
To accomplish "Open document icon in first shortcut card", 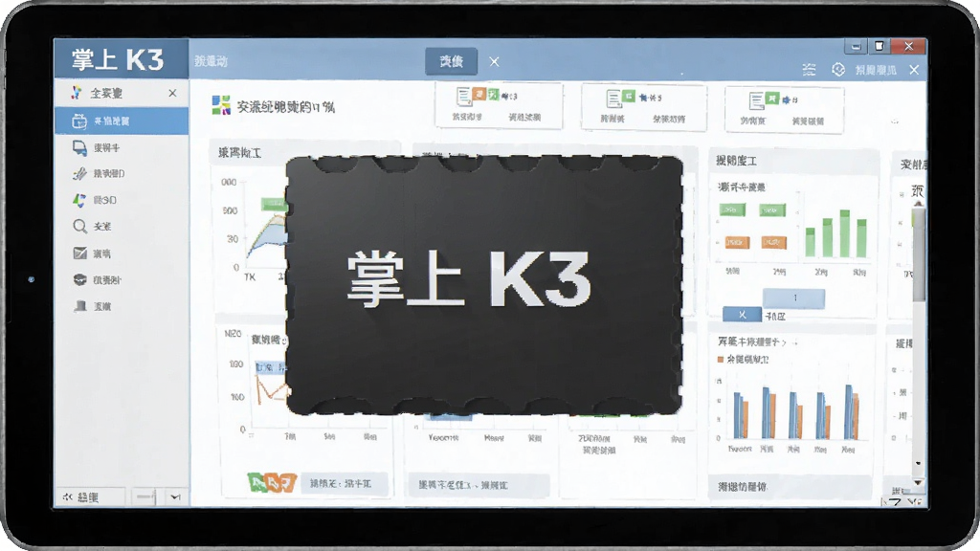I will tap(464, 97).
